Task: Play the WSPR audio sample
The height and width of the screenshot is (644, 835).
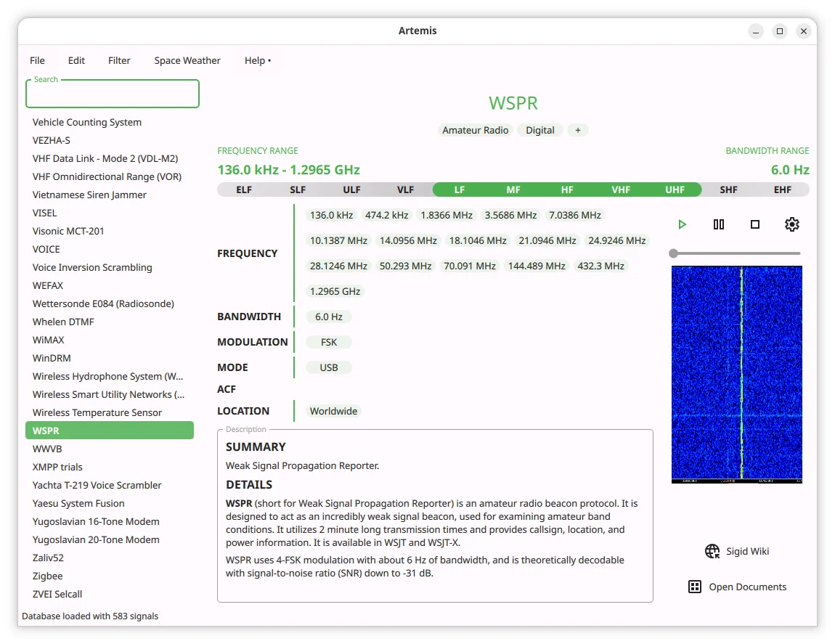Action: pos(683,224)
